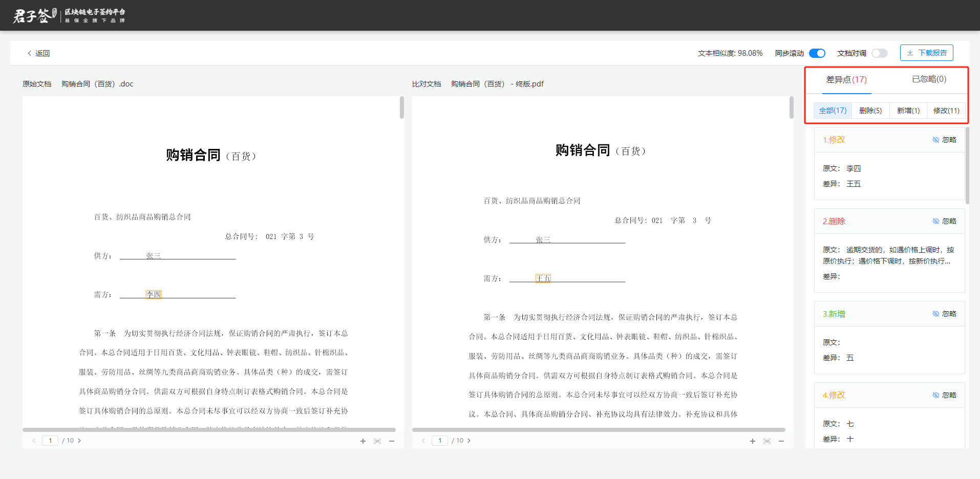This screenshot has width=980, height=479.
Task: Filter by 修改(11) differences
Action: tap(946, 111)
